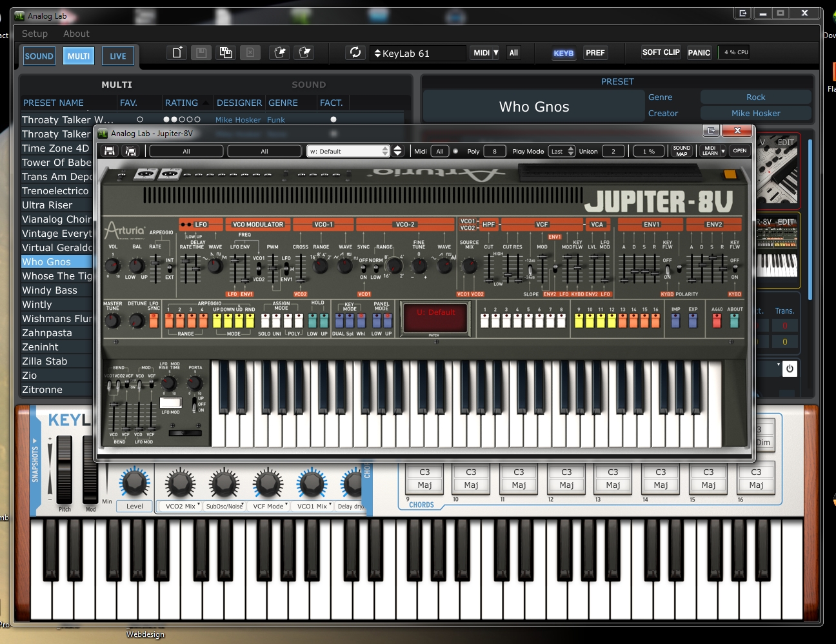The image size is (836, 644).
Task: Open the Setup menu
Action: click(x=35, y=34)
